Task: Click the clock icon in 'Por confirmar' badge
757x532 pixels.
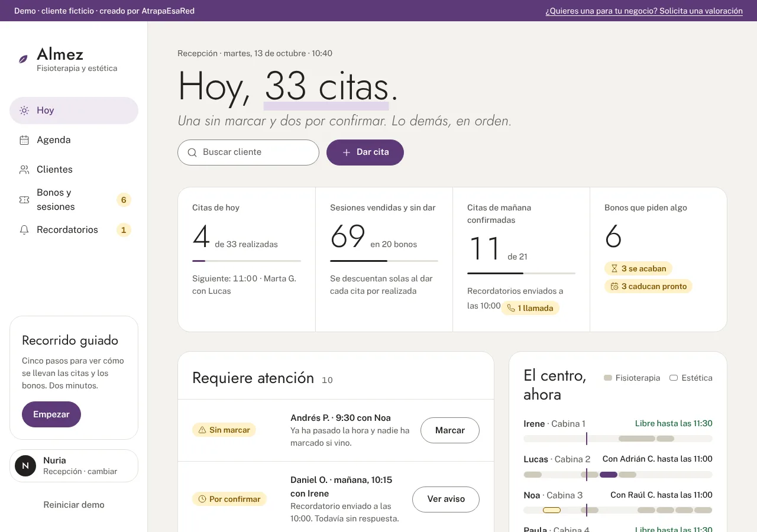Action: click(202, 499)
